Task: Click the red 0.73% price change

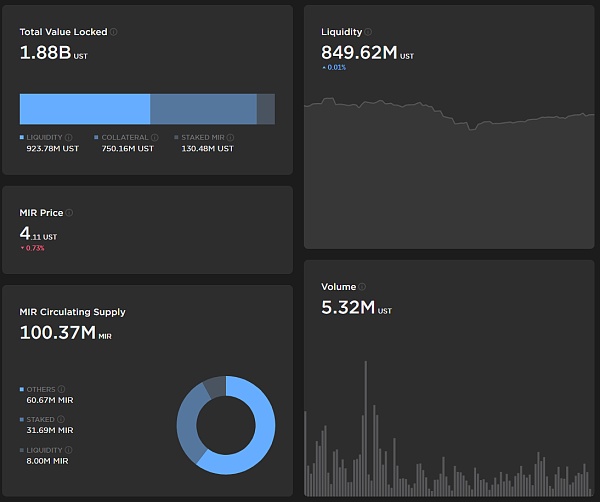Action: (33, 248)
